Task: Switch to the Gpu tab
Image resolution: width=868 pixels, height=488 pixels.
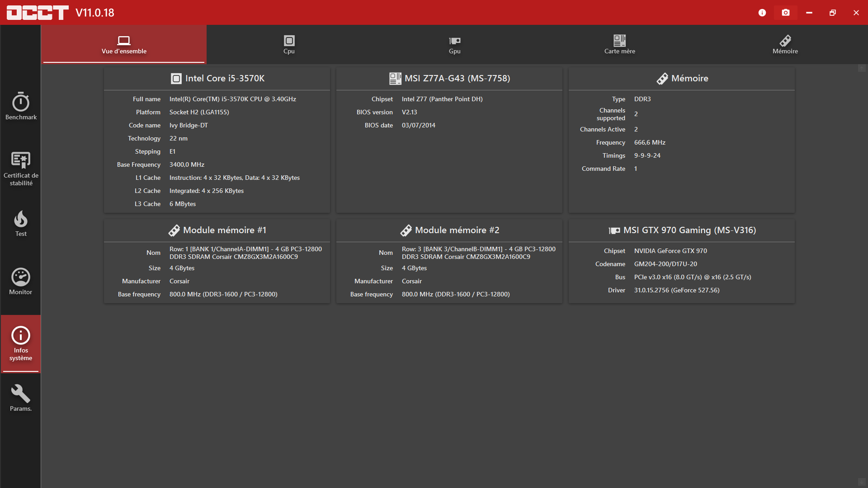Action: pyautogui.click(x=454, y=45)
